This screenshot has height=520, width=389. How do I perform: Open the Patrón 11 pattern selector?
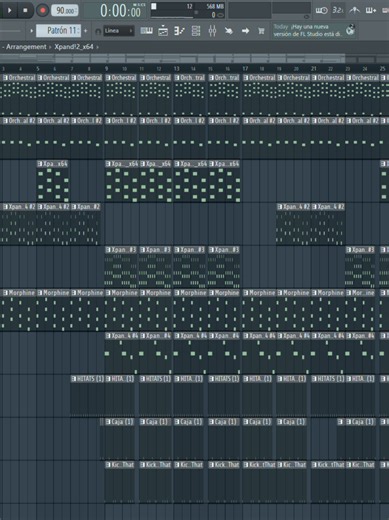click(x=58, y=31)
